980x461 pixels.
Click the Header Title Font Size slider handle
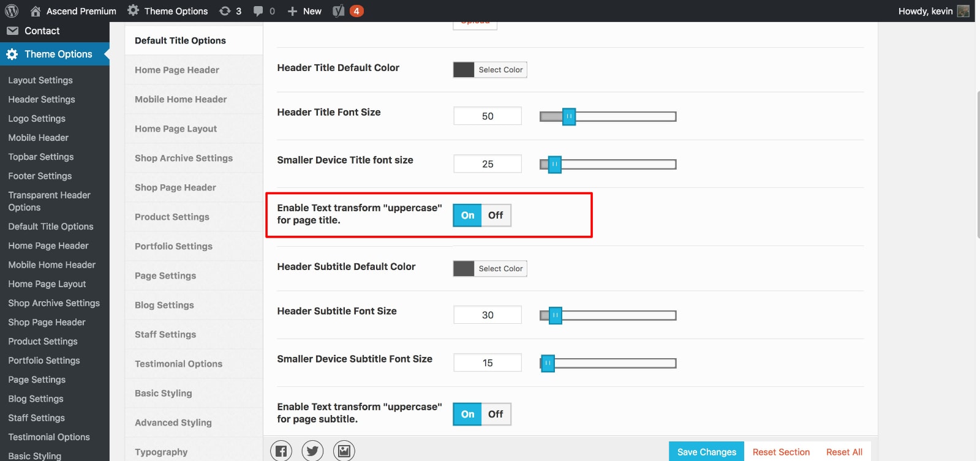(569, 116)
